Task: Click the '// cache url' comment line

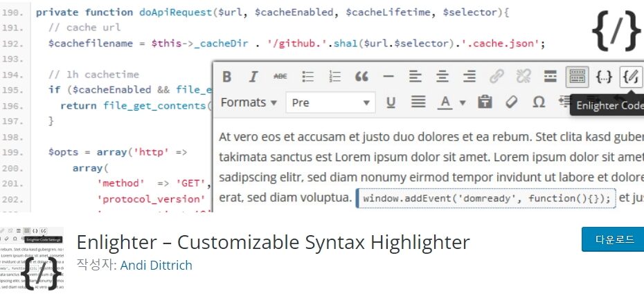Action: click(x=84, y=28)
